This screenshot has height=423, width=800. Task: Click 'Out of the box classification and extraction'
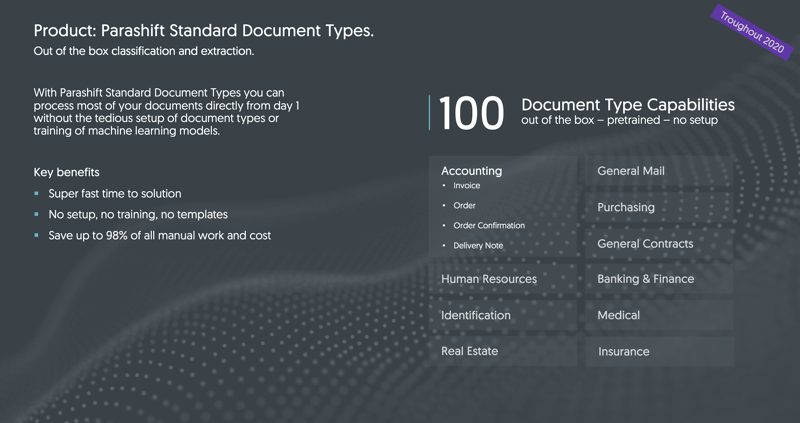[144, 51]
